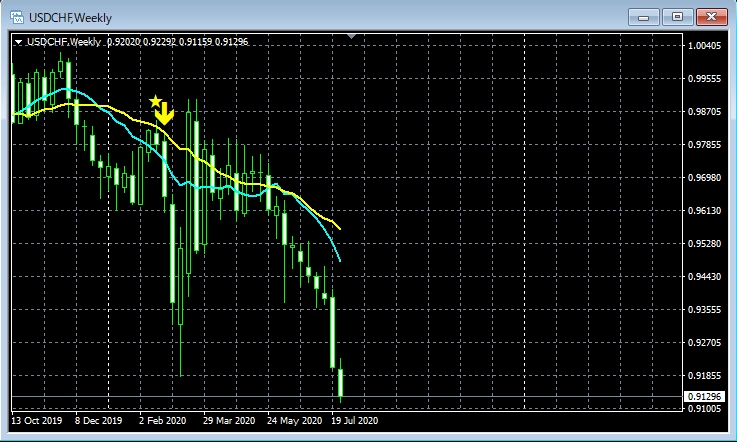Open the small triangle beside USDCHF,Weekly label
The image size is (737, 442).
click(x=18, y=42)
